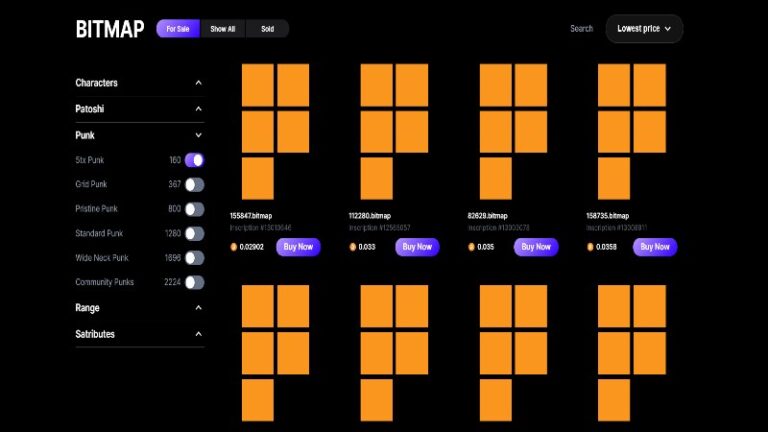Click into the Search field

point(581,29)
